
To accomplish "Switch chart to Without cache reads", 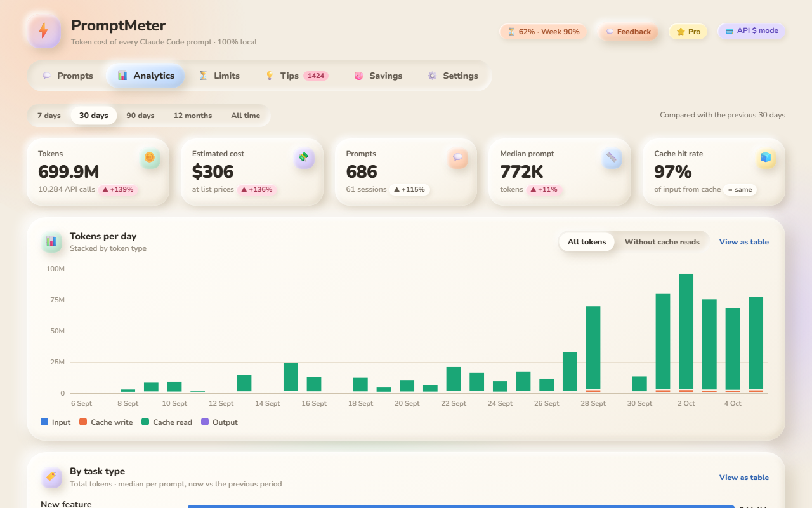I will click(662, 242).
